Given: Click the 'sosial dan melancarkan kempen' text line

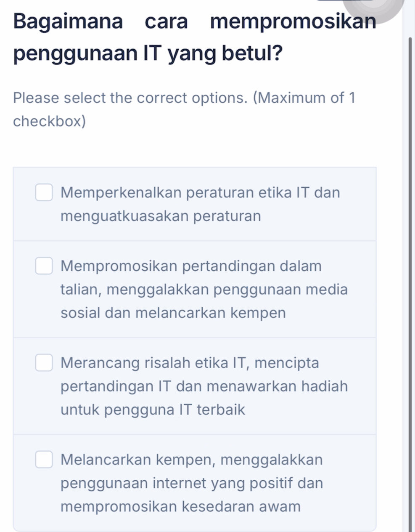Looking at the screenshot, I should (x=173, y=313).
